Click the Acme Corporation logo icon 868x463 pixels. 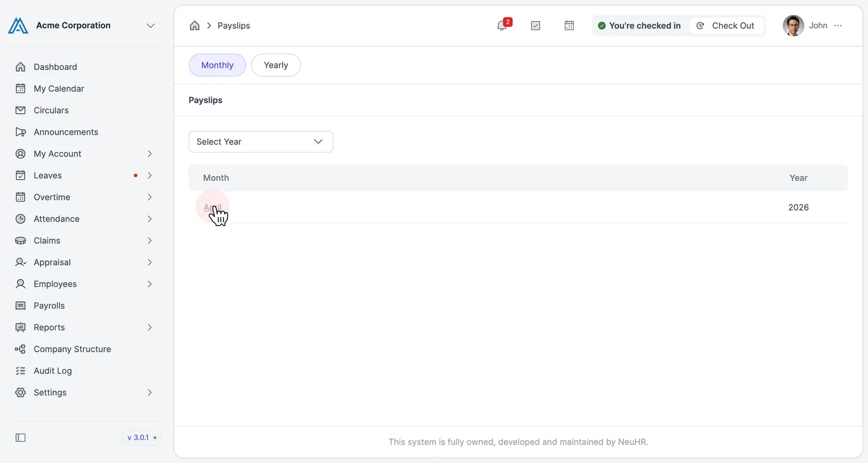(18, 25)
